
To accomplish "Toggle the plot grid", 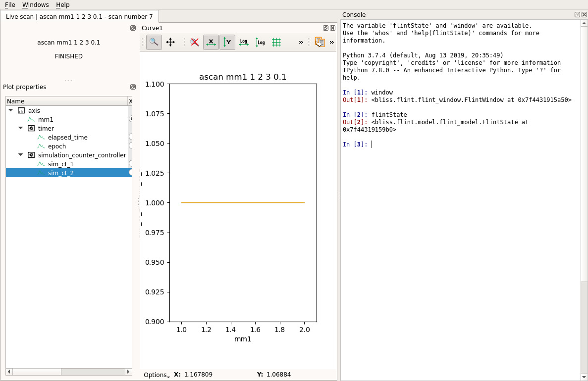I will pyautogui.click(x=276, y=42).
